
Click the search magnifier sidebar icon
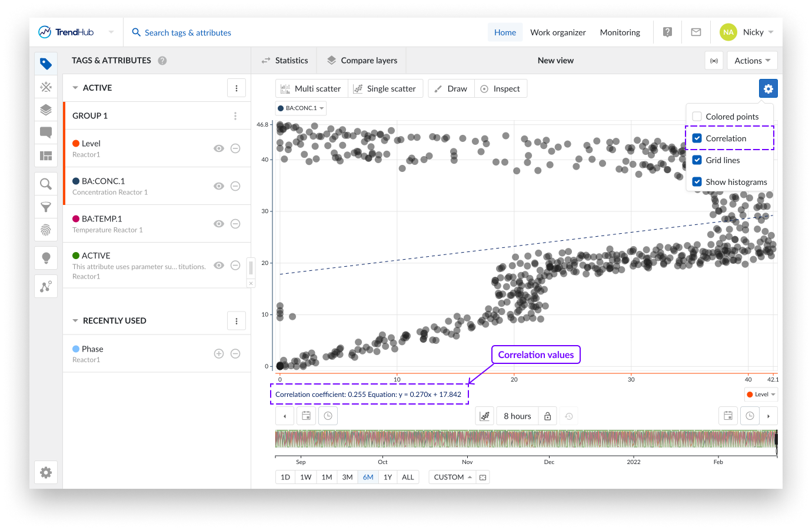point(46,184)
